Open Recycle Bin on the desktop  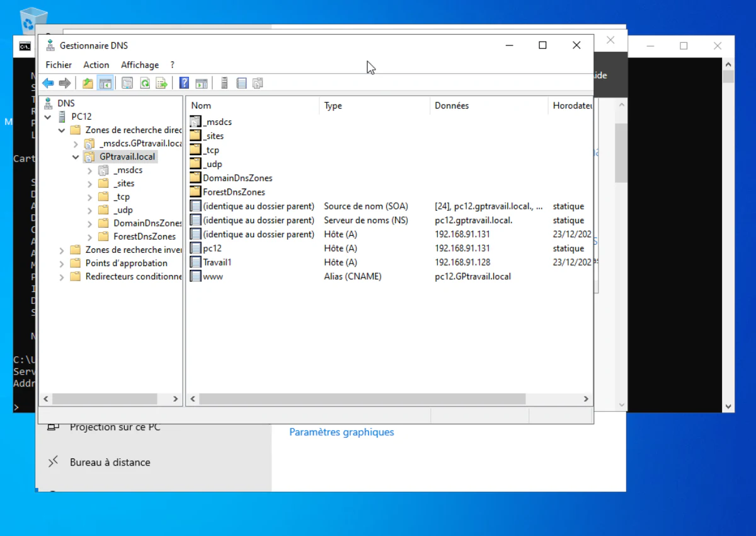[33, 20]
